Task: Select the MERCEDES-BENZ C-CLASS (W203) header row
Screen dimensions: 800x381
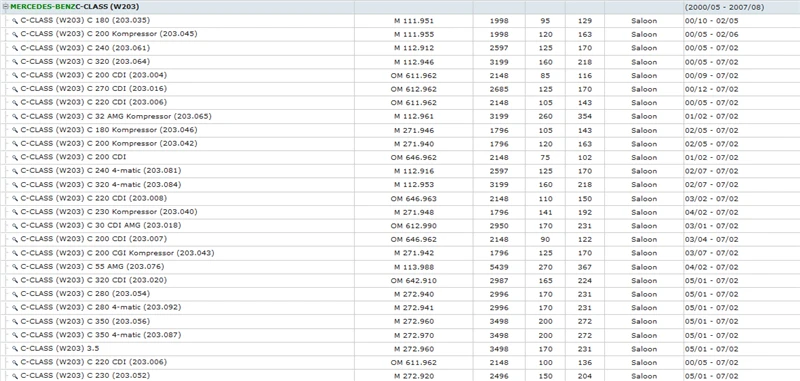Action: [x=400, y=7]
